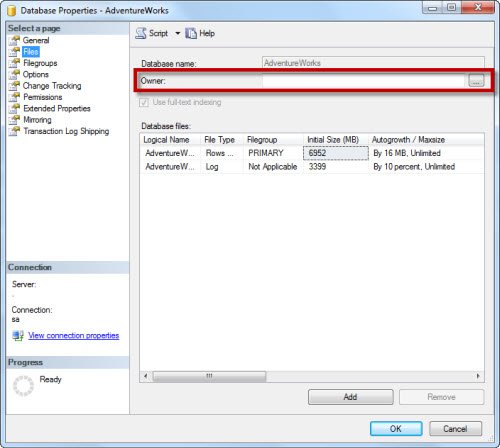Click the Extended Properties page icon
Image resolution: width=500 pixels, height=448 pixels.
[14, 108]
